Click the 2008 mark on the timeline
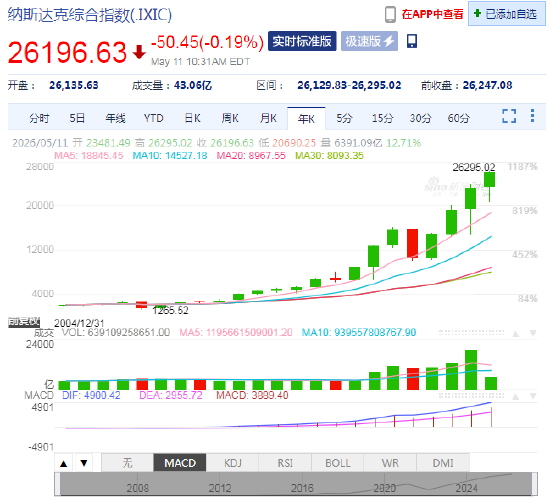550x503 pixels. 138,488
